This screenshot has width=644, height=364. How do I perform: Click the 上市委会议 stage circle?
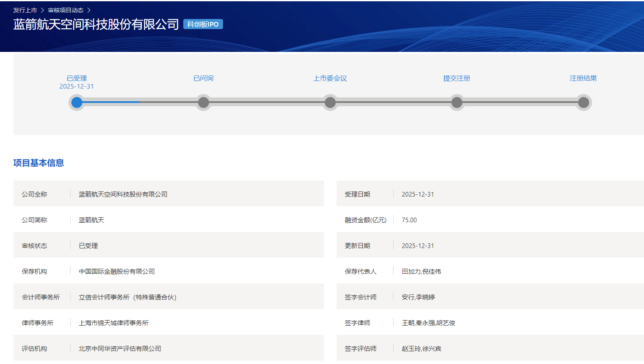(330, 102)
